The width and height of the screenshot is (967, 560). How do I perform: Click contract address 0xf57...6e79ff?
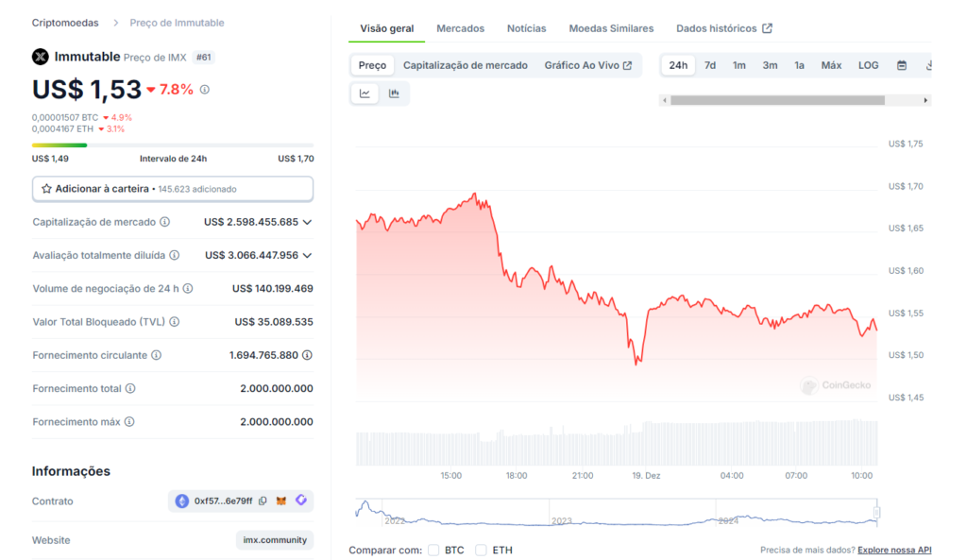[223, 501]
